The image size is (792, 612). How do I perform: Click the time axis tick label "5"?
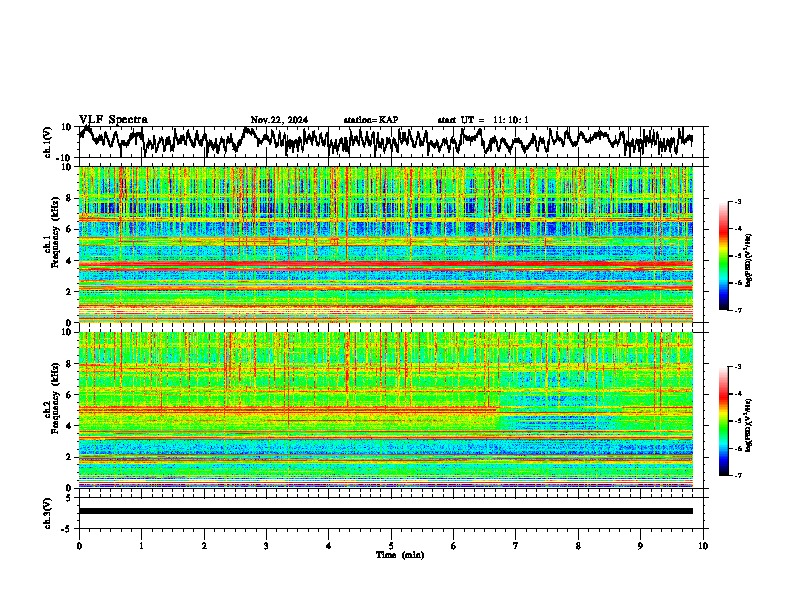pos(391,546)
